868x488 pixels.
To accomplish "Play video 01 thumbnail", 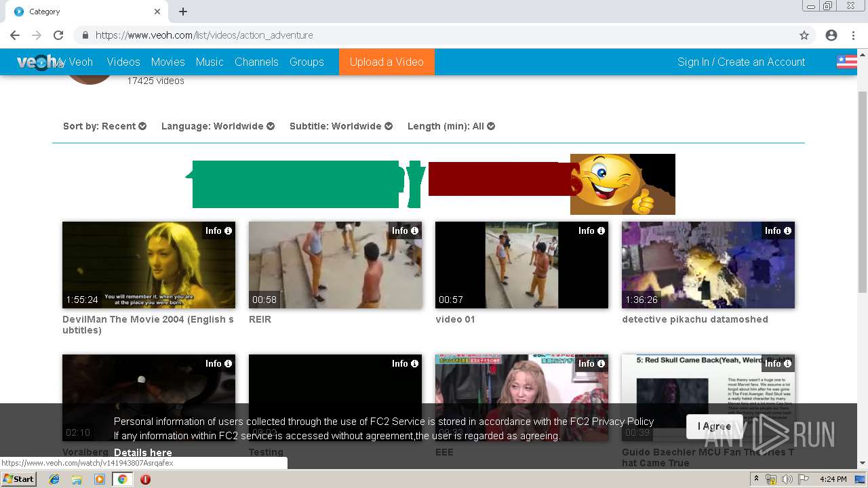I will [x=521, y=265].
